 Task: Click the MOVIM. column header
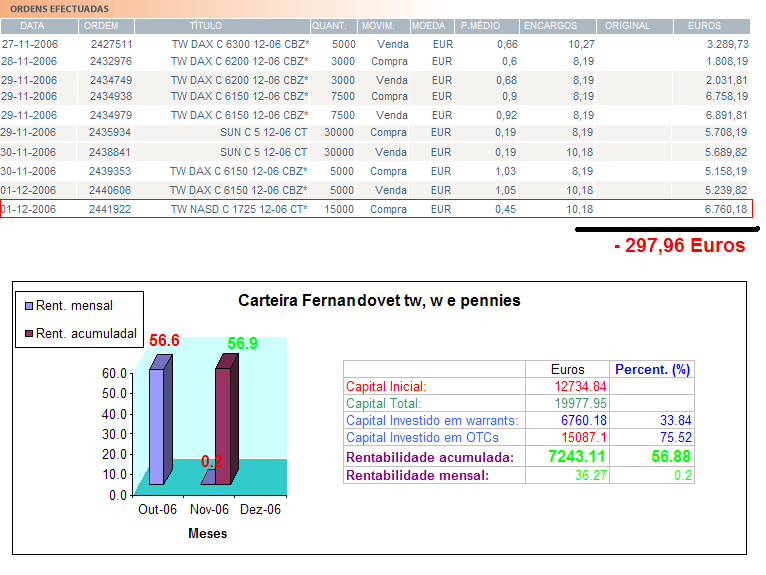click(383, 26)
